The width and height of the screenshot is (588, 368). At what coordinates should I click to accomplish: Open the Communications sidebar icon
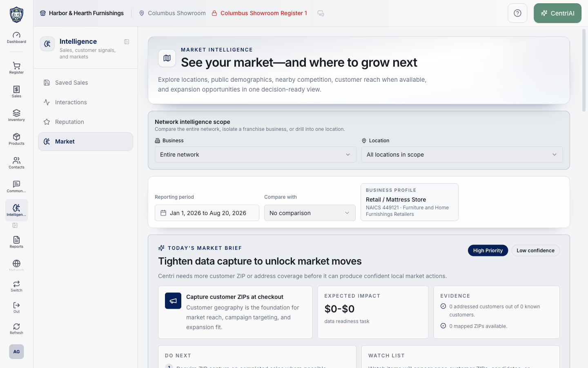click(x=16, y=186)
